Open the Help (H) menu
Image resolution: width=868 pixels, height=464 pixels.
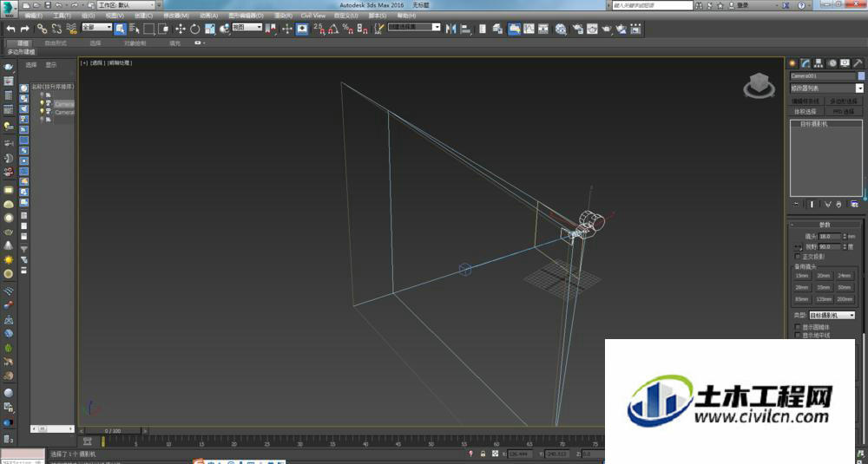point(406,16)
